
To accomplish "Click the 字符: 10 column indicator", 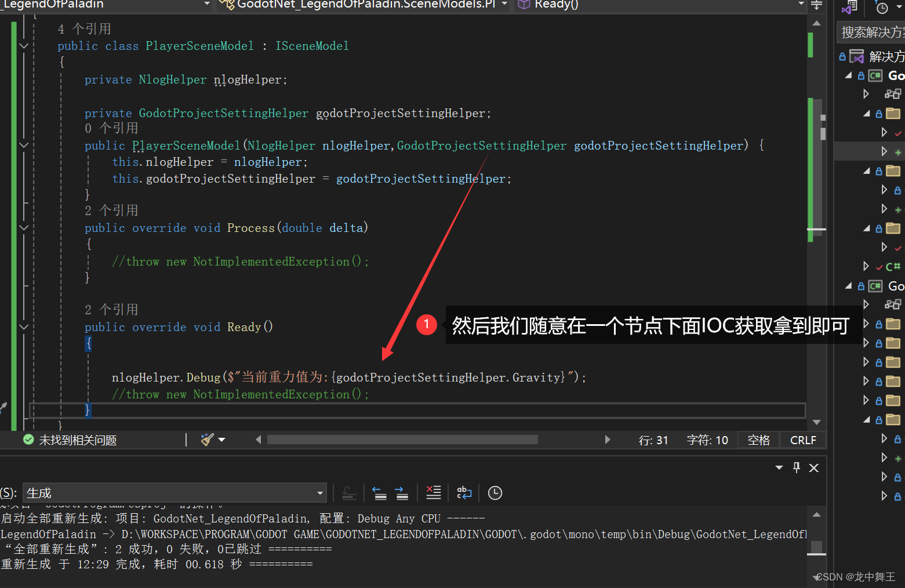I will (707, 440).
